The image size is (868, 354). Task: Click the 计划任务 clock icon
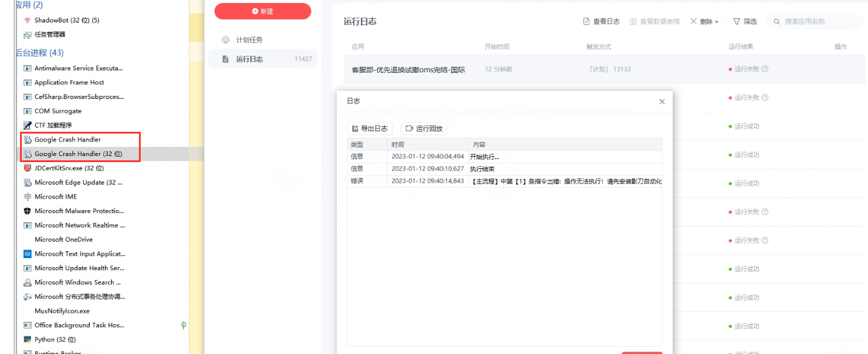click(226, 40)
